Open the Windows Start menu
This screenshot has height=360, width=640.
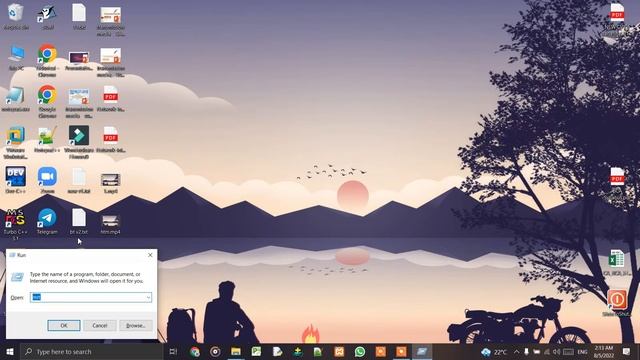point(10,351)
